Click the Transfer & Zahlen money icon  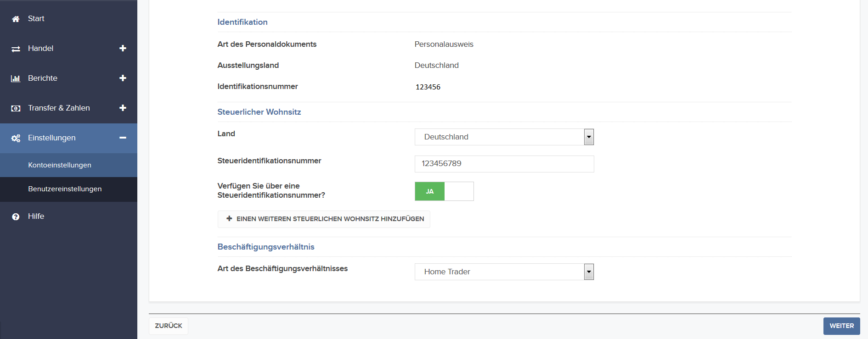click(16, 108)
